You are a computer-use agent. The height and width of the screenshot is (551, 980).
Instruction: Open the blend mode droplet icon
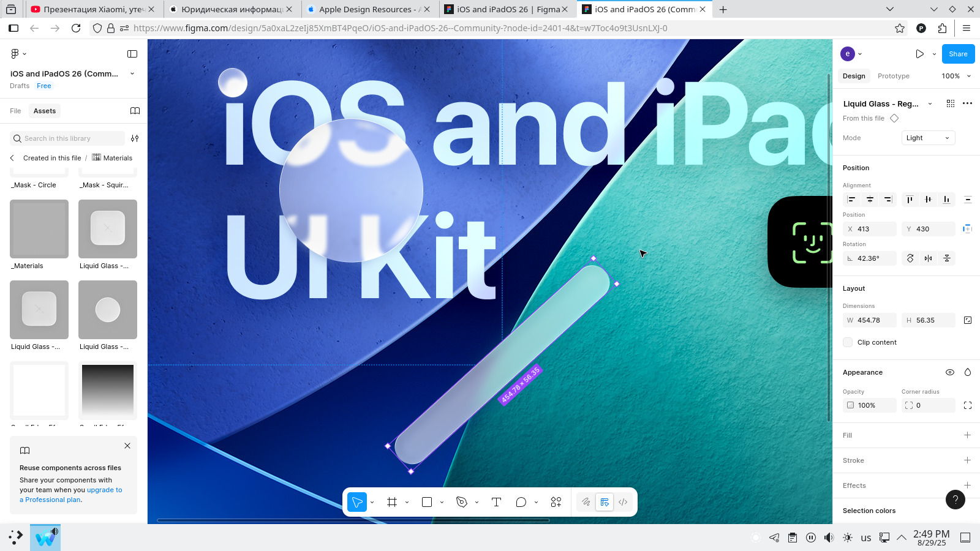968,372
